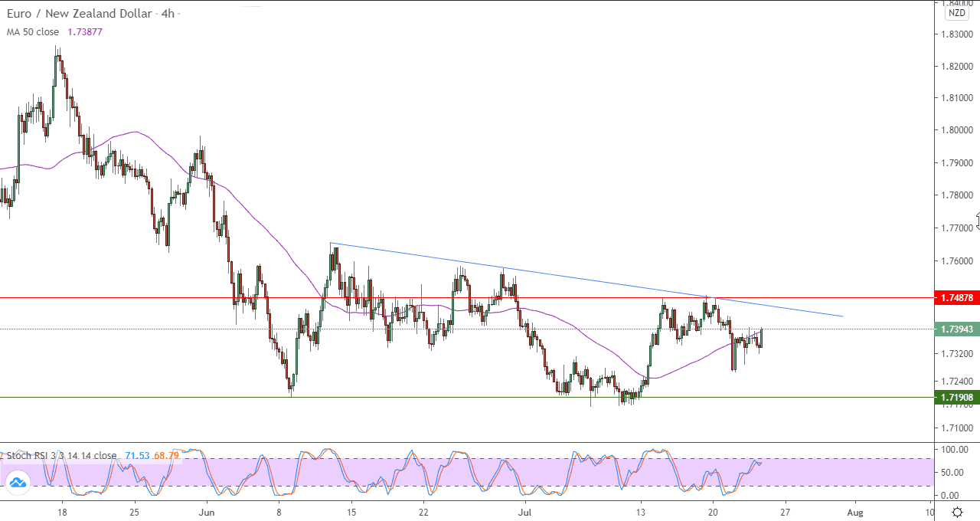Click the 100.00 level on Stoch RSI scale

tap(955, 450)
